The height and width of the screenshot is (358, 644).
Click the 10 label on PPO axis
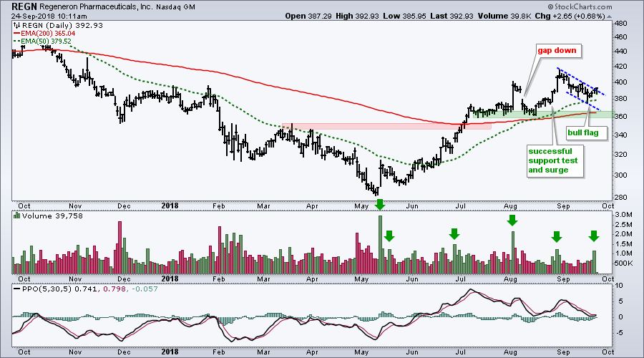tap(619, 286)
